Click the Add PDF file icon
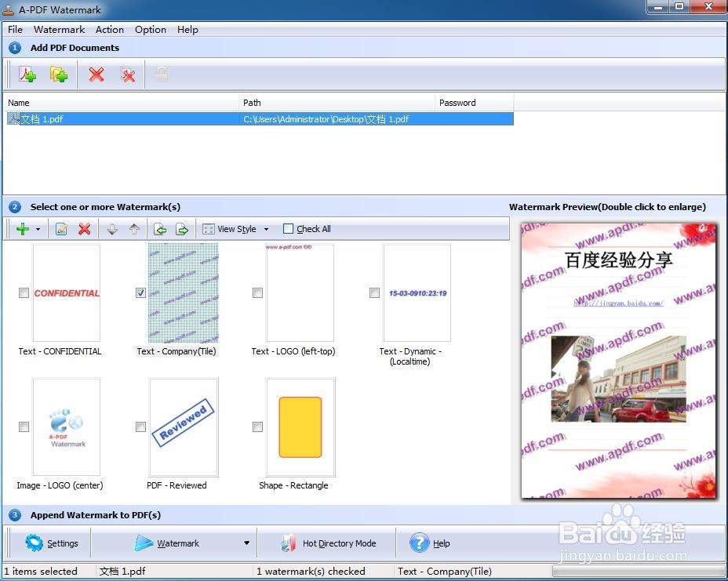This screenshot has height=581, width=728. (27, 74)
